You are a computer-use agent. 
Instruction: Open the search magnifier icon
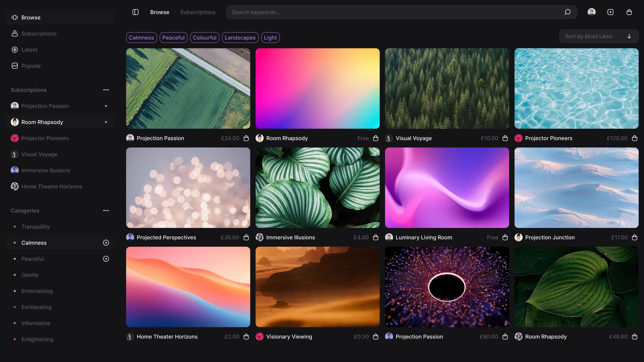click(568, 12)
